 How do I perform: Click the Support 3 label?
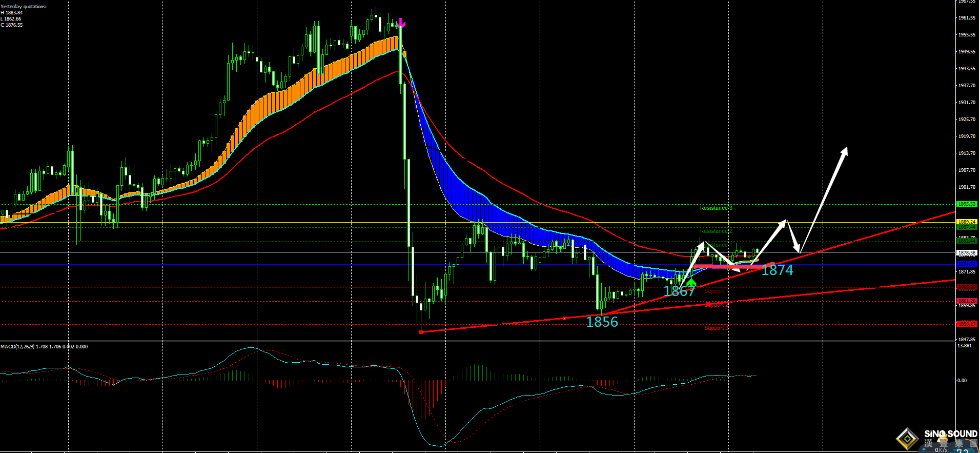(x=716, y=328)
